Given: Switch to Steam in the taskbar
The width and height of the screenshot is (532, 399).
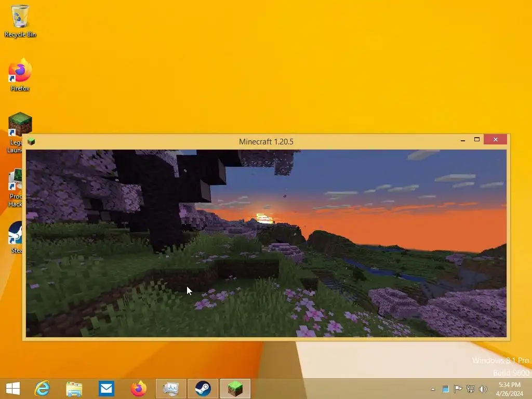Looking at the screenshot, I should click(203, 389).
